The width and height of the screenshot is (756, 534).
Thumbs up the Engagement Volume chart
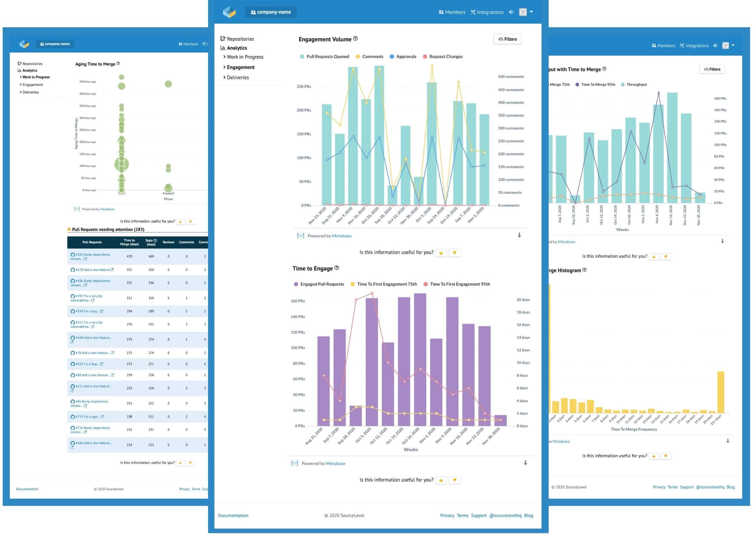(441, 253)
